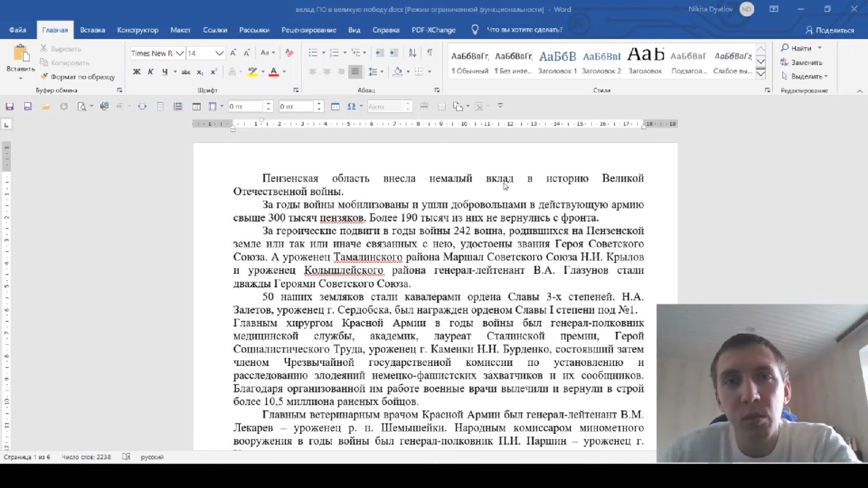Click the Что вы хотите сделать search field
868x488 pixels.
[525, 30]
